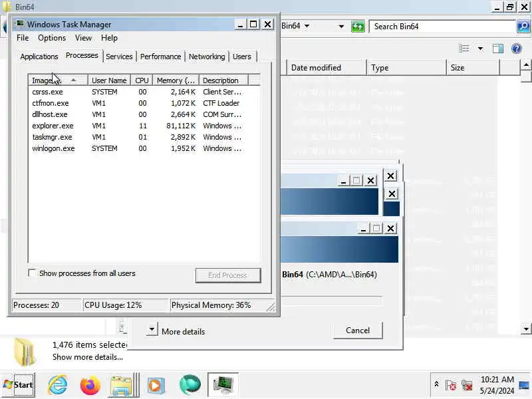
Task: Click the End Process button
Action: point(228,275)
